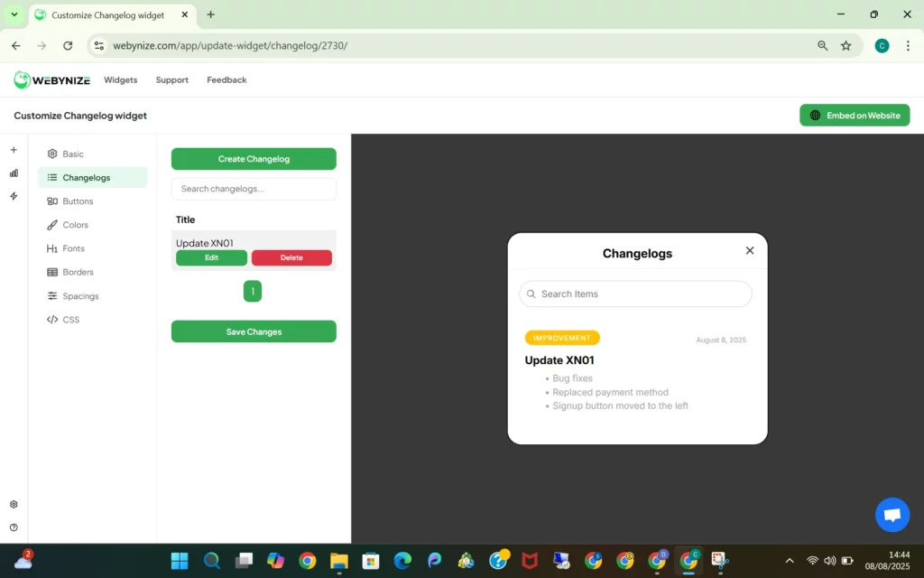This screenshot has width=924, height=578.
Task: Click the magnifier icon in Search Items
Action: click(x=531, y=294)
